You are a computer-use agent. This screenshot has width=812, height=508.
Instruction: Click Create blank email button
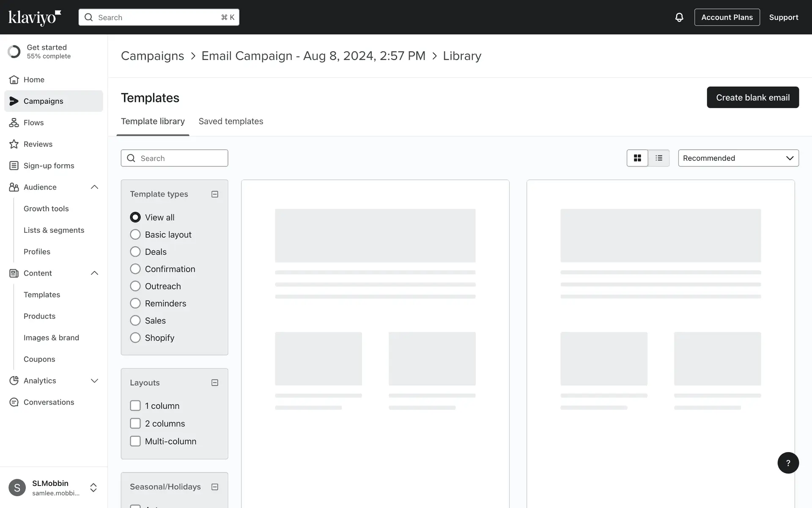click(752, 97)
